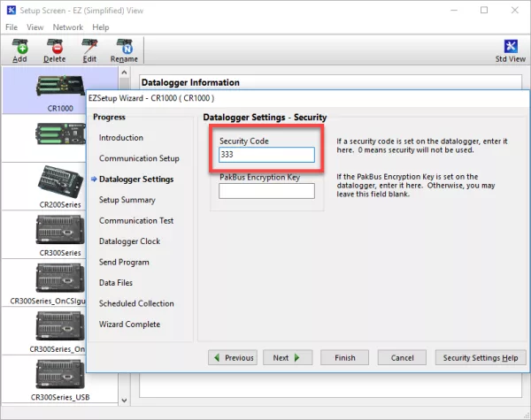Select the CR300Series_On datalogger icon
This screenshot has width=531, height=420.
click(60, 326)
